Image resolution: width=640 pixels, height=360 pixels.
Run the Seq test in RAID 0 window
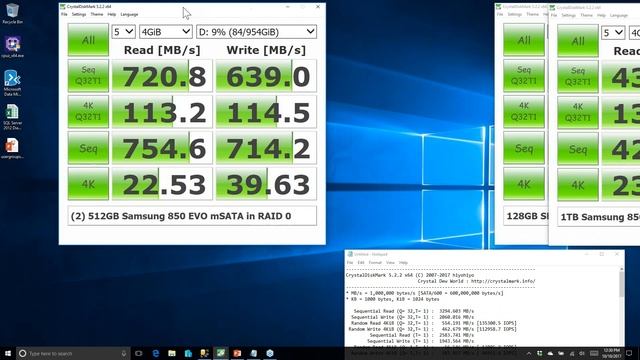(x=88, y=148)
